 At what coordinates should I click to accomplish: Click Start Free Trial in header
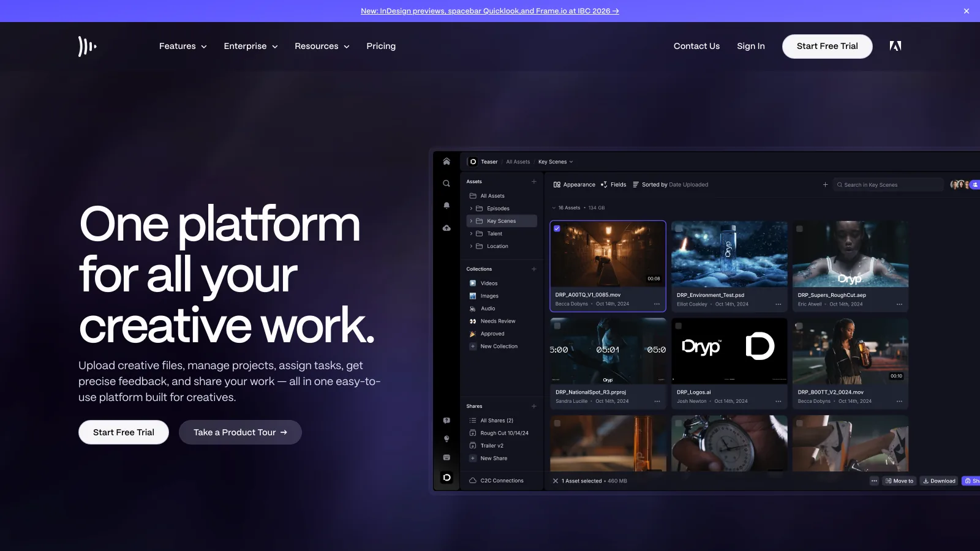(827, 47)
